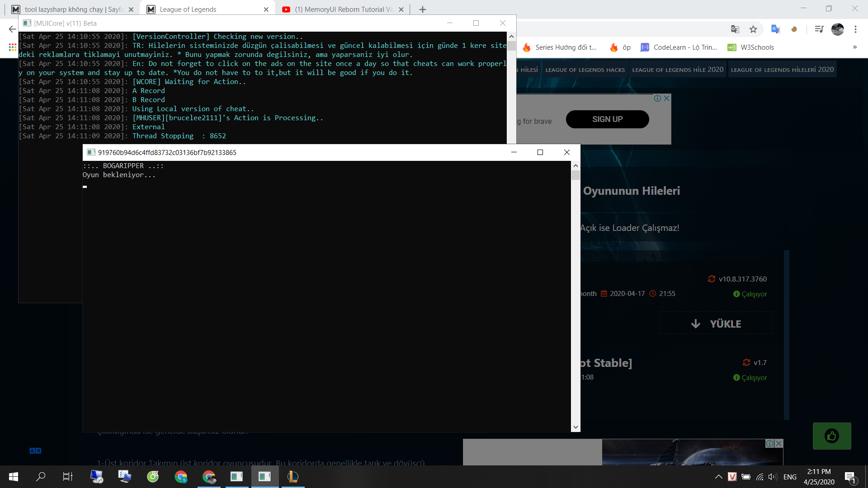Close the 'tool lazysharp' browser tab
This screenshot has height=488, width=868.
click(x=131, y=9)
